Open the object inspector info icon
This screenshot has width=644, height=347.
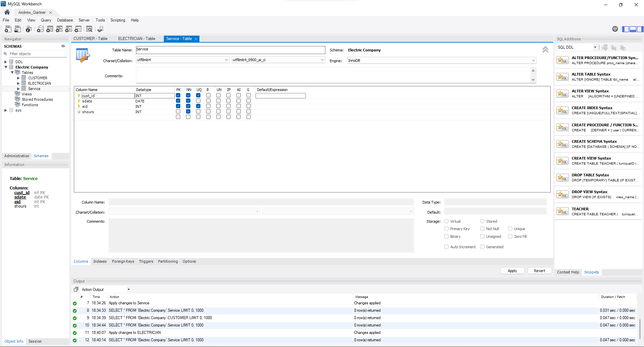(x=29, y=29)
